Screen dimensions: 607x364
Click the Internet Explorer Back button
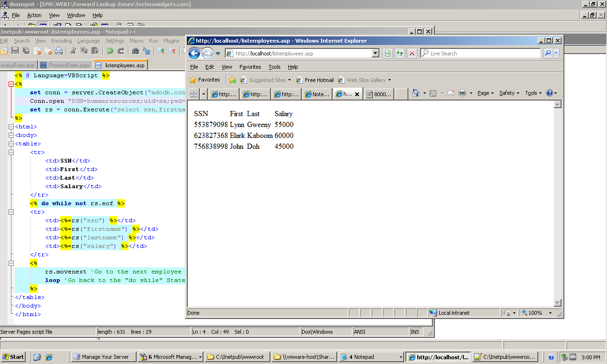click(x=194, y=54)
